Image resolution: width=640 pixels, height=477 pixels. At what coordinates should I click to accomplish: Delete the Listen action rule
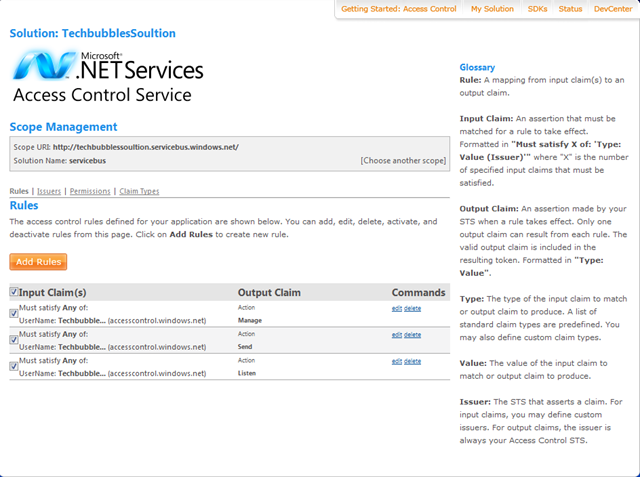(x=412, y=362)
